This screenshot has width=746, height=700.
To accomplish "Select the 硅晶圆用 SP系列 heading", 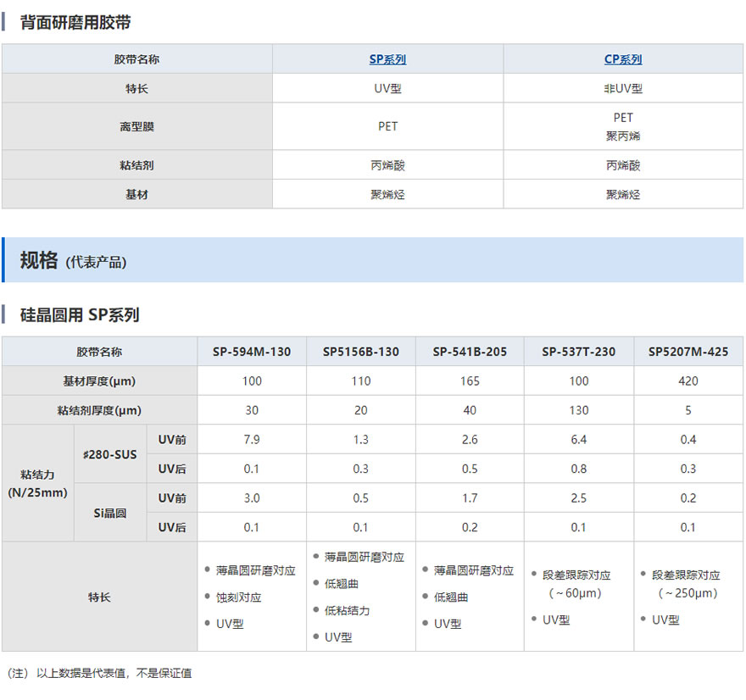I will [x=80, y=315].
